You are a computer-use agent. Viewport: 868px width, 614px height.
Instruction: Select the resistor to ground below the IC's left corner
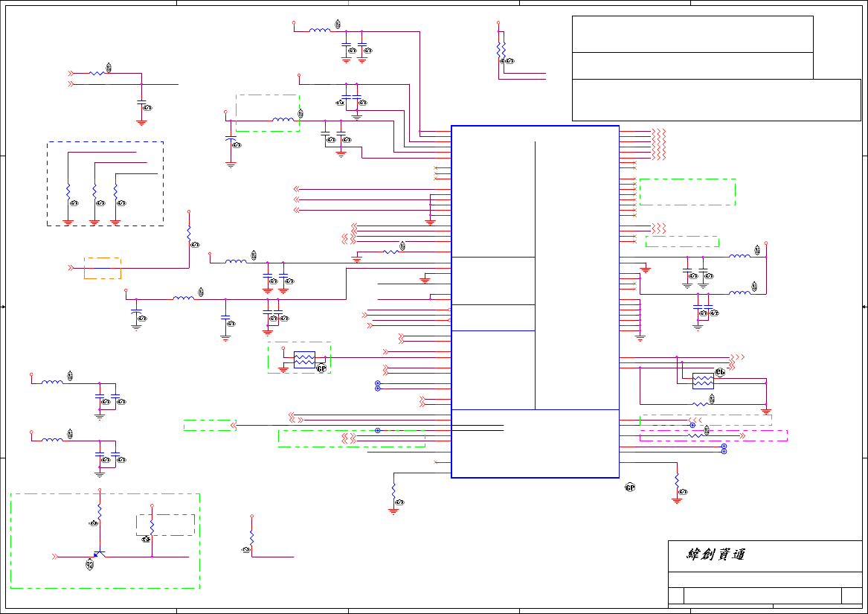click(x=393, y=491)
